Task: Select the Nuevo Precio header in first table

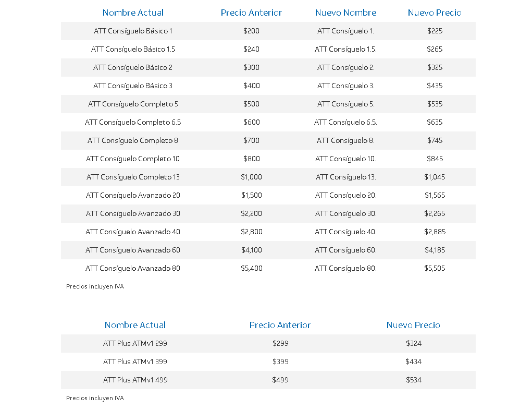Action: 435,13
